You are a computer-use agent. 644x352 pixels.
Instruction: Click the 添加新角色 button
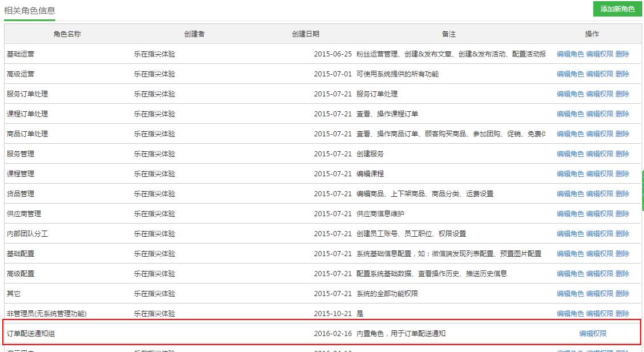617,10
